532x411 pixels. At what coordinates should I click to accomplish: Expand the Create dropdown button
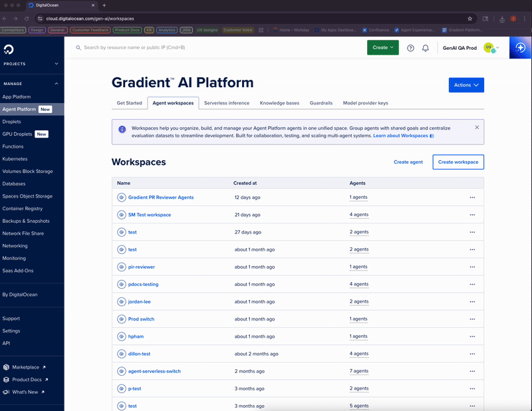point(383,48)
